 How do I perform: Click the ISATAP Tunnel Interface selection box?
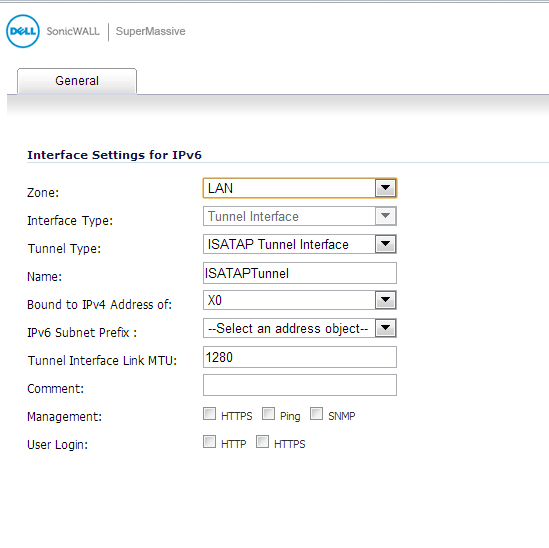click(300, 244)
